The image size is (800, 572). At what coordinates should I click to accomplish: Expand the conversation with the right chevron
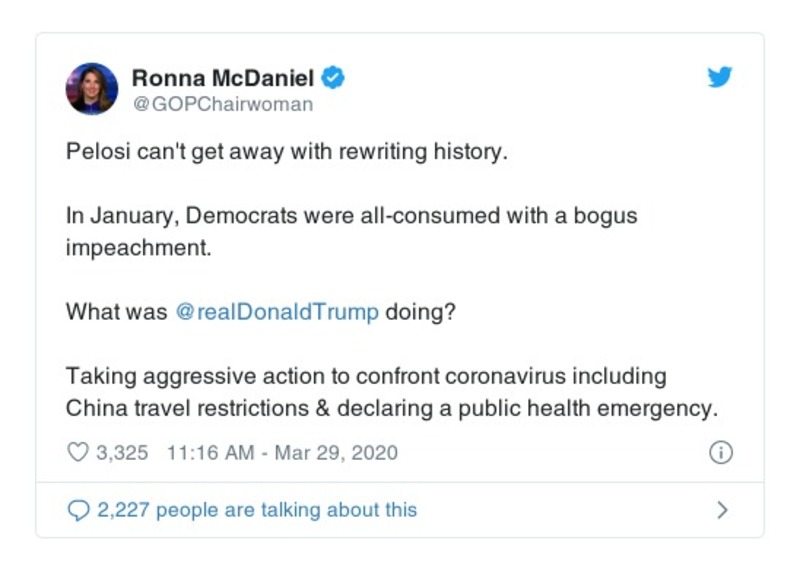[722, 510]
